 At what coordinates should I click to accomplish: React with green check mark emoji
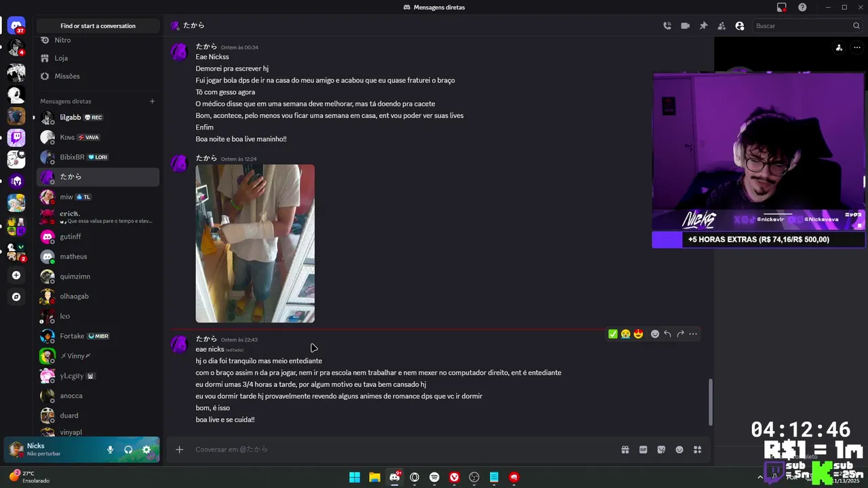point(613,334)
